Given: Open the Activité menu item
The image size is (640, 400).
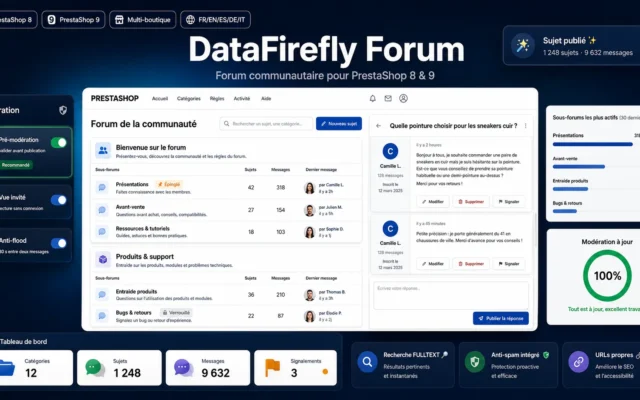Looking at the screenshot, I should point(242,98).
